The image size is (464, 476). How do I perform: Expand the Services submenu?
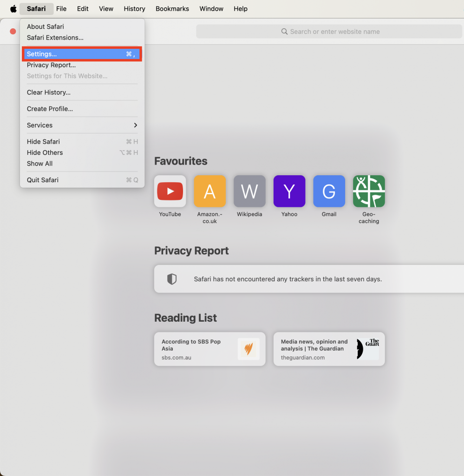(82, 125)
